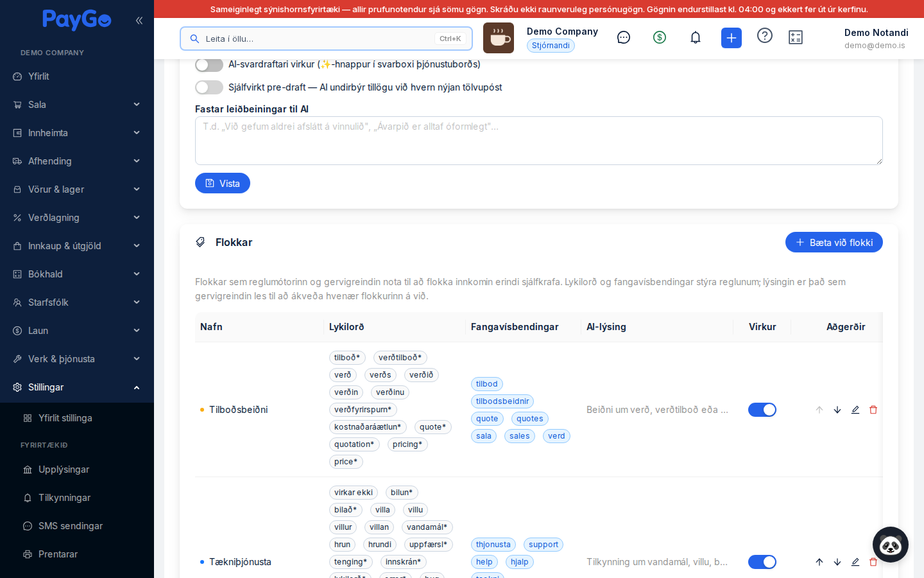Image resolution: width=924 pixels, height=578 pixels.
Task: Click the Demo Company coffee logo
Action: (499, 38)
